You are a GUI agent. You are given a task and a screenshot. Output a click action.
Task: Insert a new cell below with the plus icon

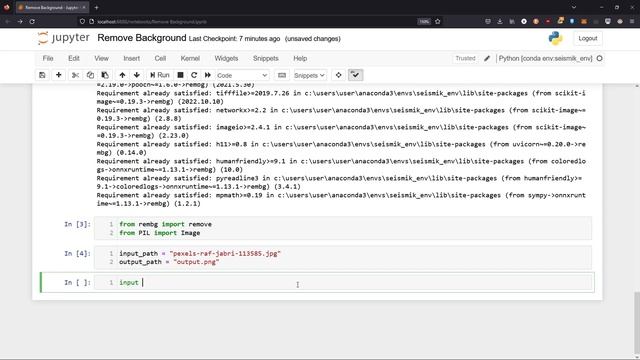[59, 75]
